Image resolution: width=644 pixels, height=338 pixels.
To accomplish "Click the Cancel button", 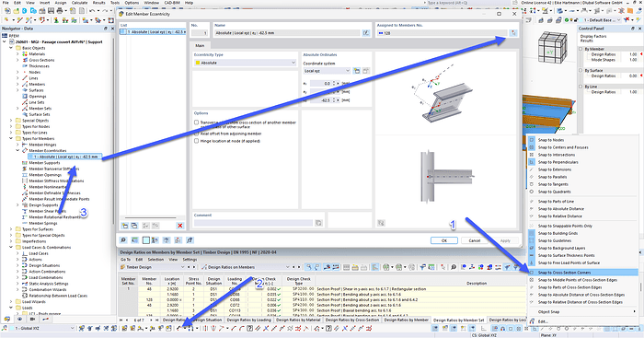I will click(x=475, y=240).
